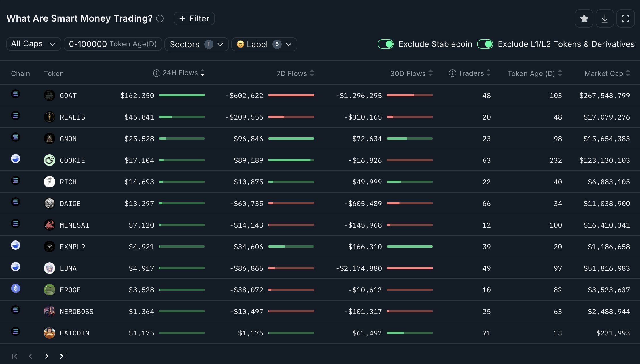
Task: Click the info icon next to 24H Flows
Action: 155,72
